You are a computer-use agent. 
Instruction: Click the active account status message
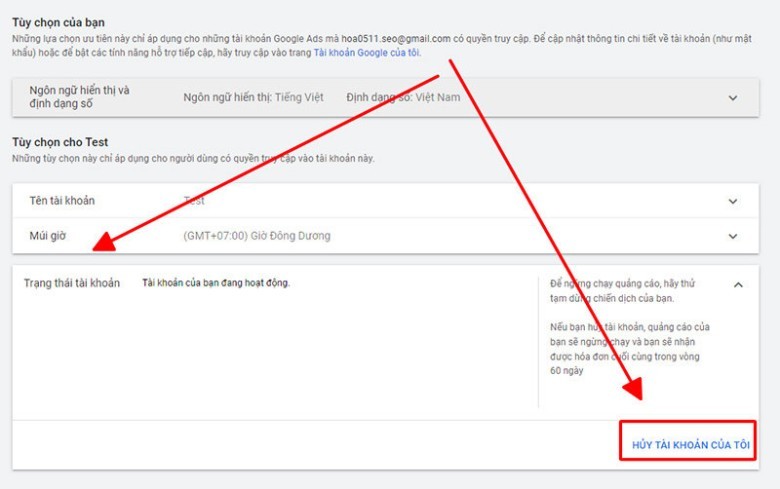(x=216, y=283)
